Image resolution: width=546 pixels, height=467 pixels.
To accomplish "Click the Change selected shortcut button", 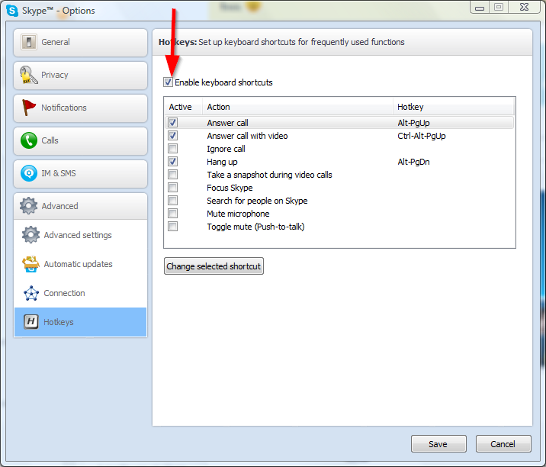I will tap(214, 266).
